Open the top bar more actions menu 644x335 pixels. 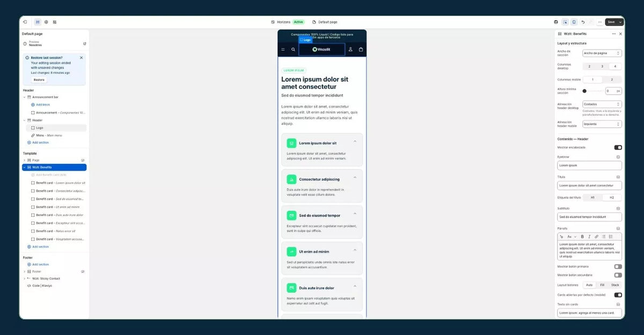600,22
